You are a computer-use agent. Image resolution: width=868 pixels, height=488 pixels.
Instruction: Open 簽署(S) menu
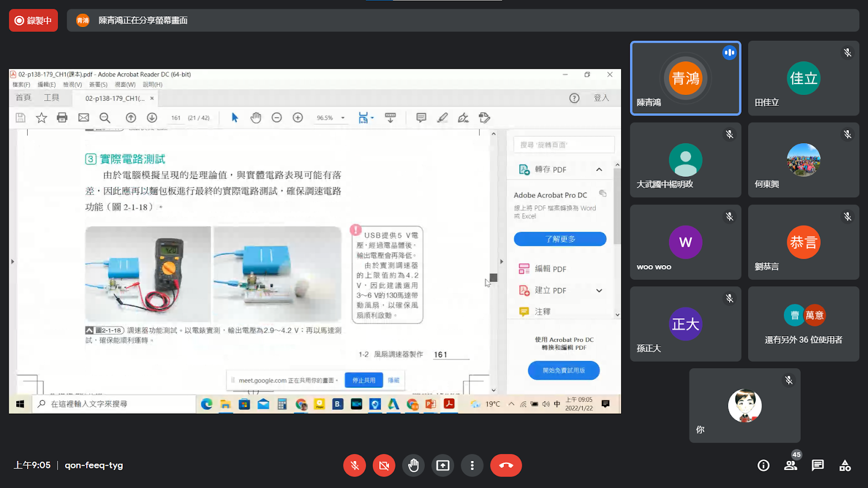pos(98,85)
